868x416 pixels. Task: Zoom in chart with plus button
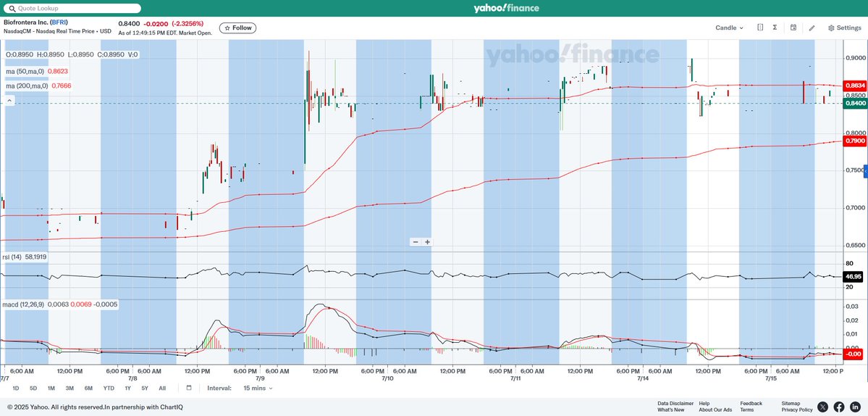[427, 242]
